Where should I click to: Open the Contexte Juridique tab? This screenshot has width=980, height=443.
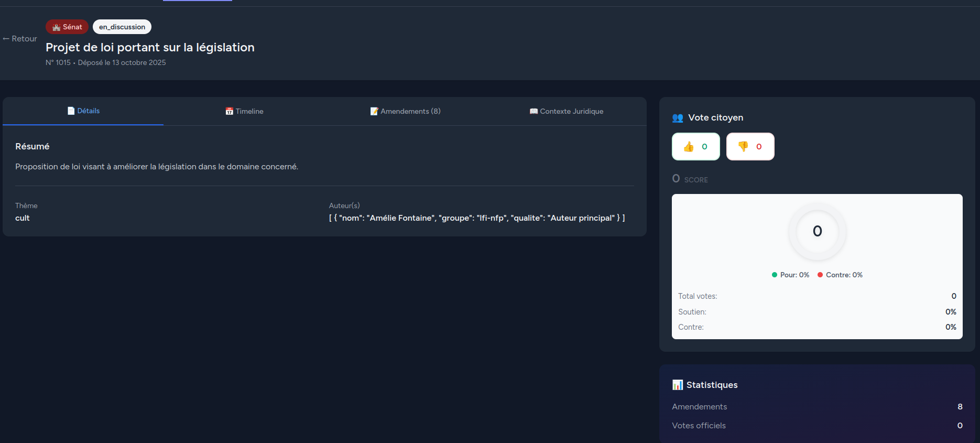pos(567,111)
